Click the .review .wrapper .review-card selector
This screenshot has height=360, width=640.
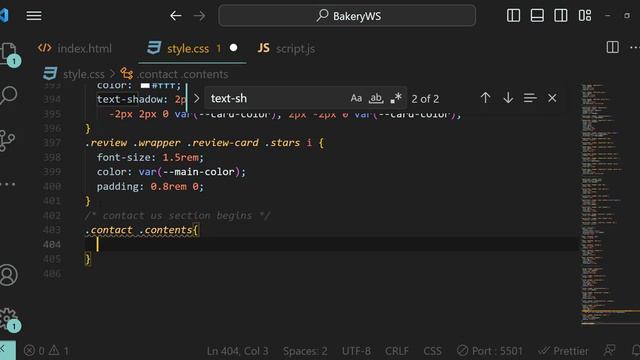(172, 143)
